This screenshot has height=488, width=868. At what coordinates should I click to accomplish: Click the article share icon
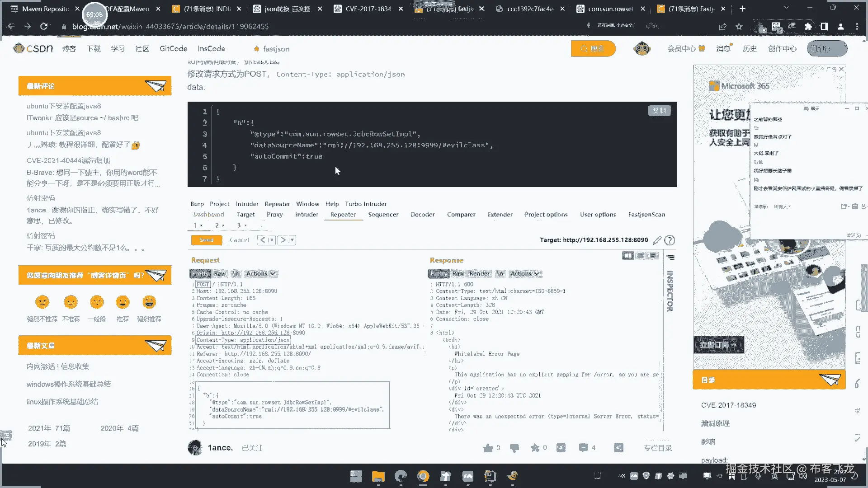618,448
